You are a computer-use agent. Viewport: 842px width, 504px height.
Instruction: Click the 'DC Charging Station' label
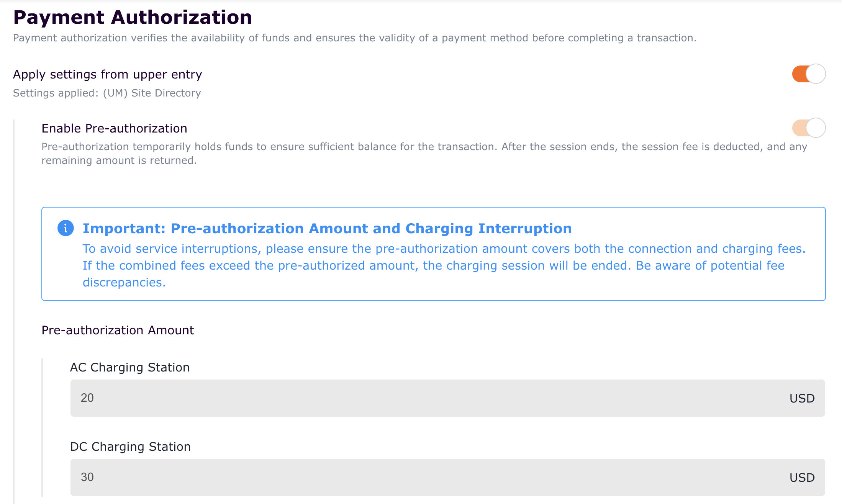pyautogui.click(x=130, y=447)
